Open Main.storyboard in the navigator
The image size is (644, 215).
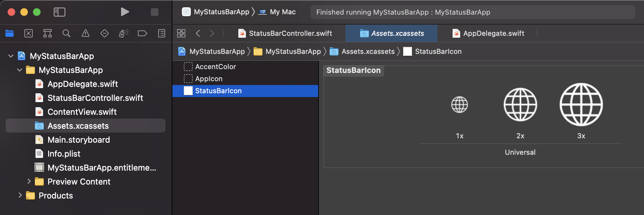point(73,140)
